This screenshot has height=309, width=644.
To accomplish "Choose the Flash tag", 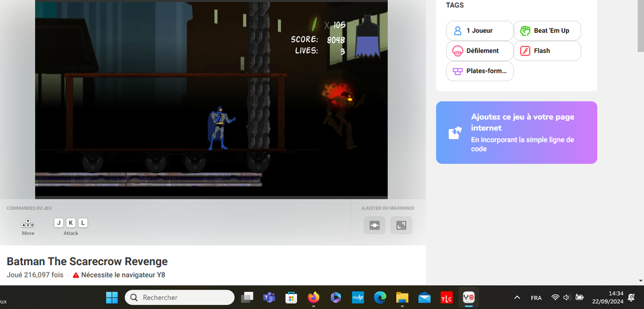I will click(x=547, y=51).
